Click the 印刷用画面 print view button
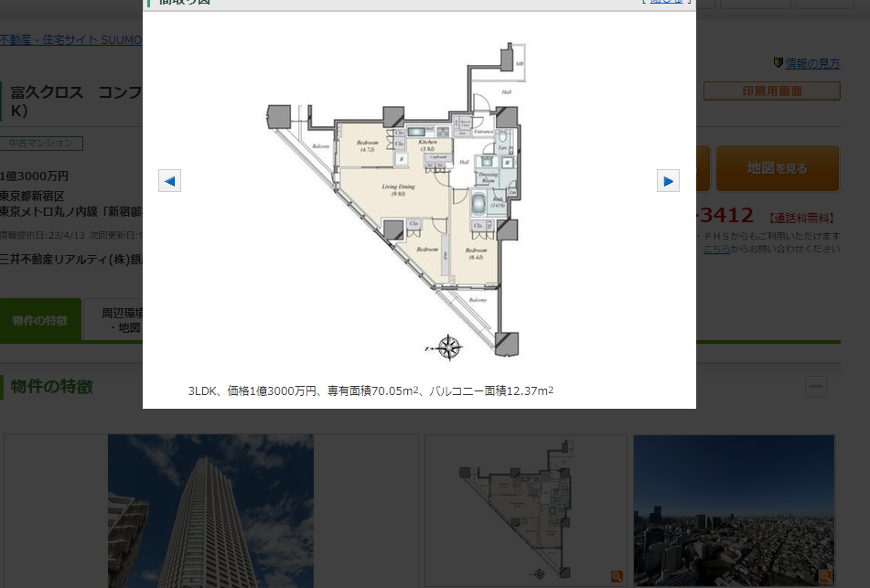The image size is (870, 588). (x=771, y=91)
